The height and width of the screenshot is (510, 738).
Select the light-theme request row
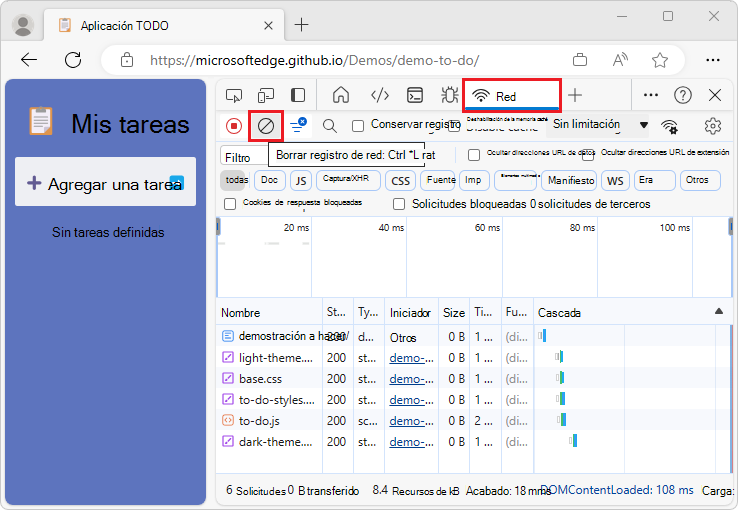(x=473, y=358)
